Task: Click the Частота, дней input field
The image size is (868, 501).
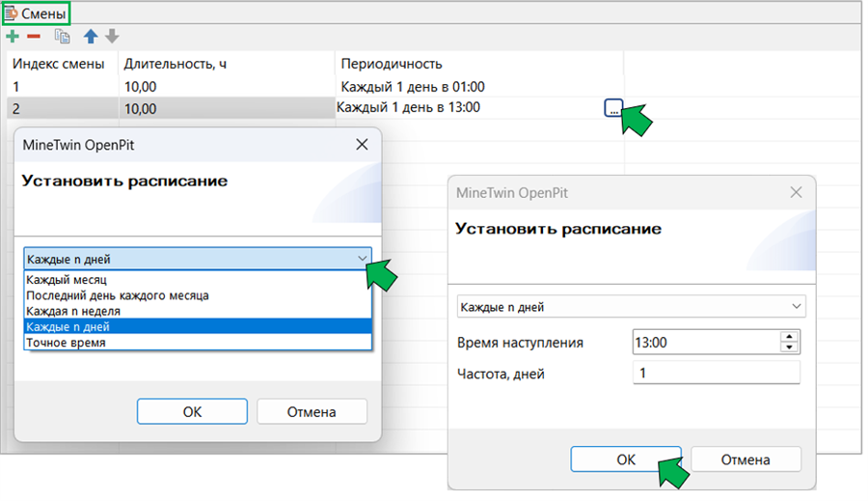Action: 717,373
